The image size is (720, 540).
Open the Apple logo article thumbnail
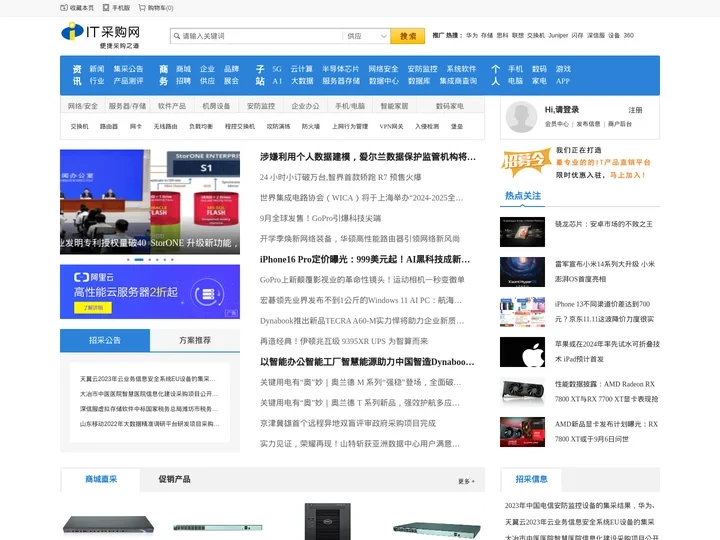tap(523, 352)
